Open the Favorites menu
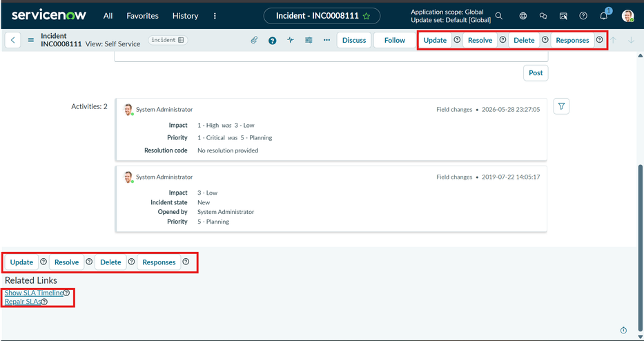Screen dimensions: 644x341 (142, 16)
